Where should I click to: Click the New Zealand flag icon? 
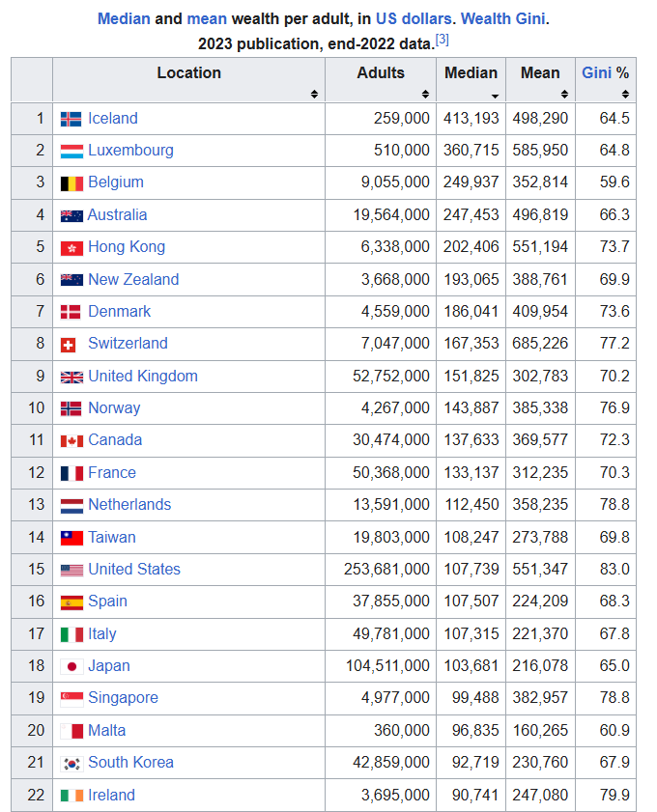point(71,280)
